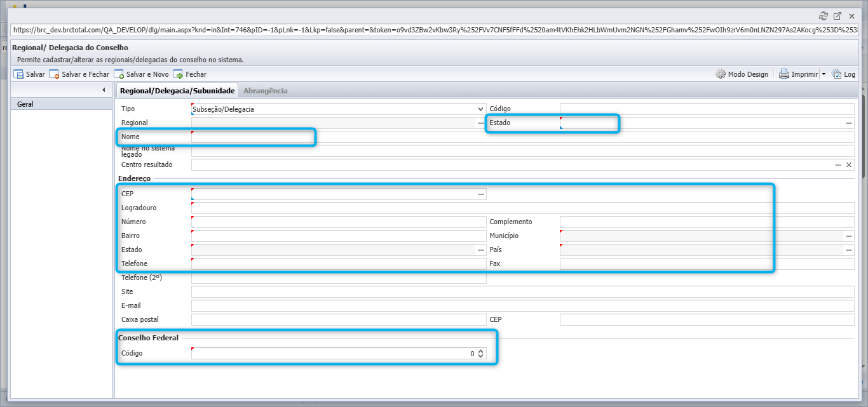Adjust Conselho Federal Código with stepper arrows

point(481,354)
